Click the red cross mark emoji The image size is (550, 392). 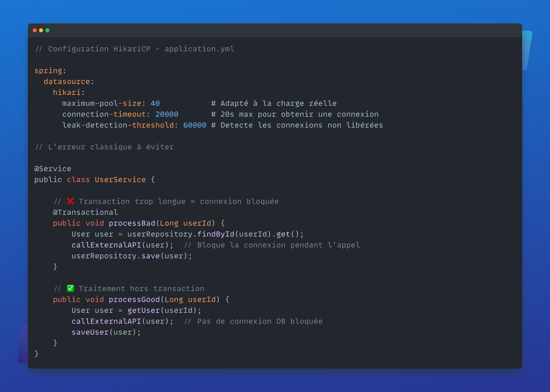coord(70,201)
